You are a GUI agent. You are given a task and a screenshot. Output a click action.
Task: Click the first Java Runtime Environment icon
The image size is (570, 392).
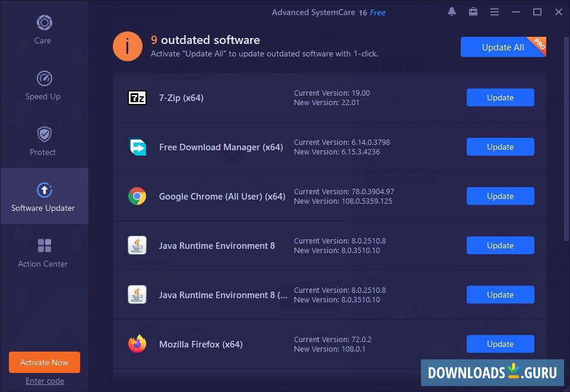[x=137, y=245]
